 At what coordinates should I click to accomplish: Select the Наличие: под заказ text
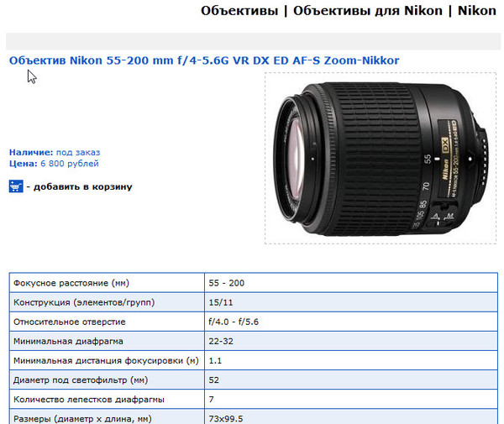[55, 152]
